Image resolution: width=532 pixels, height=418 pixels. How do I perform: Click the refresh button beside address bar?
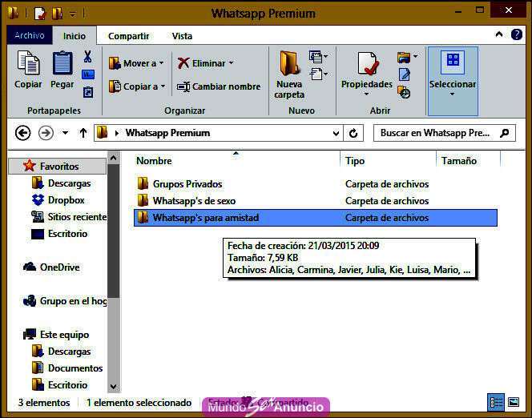point(353,133)
